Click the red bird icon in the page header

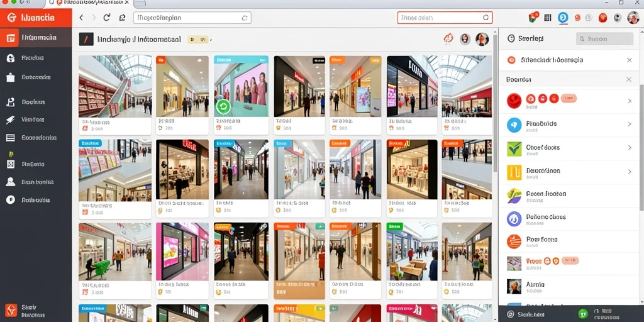coord(448,39)
